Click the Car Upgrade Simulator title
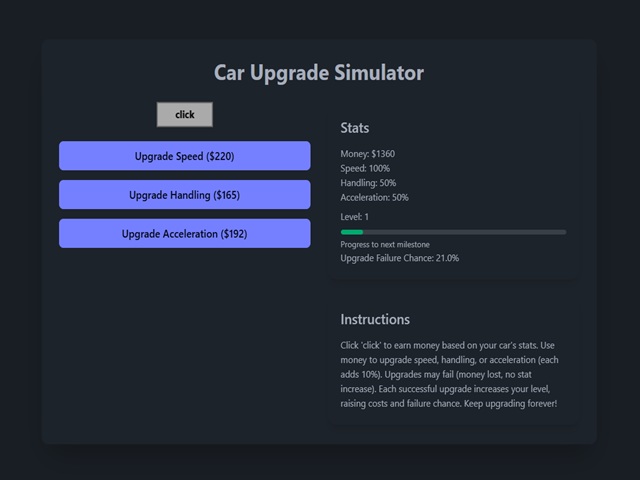The width and height of the screenshot is (640, 480). tap(319, 73)
